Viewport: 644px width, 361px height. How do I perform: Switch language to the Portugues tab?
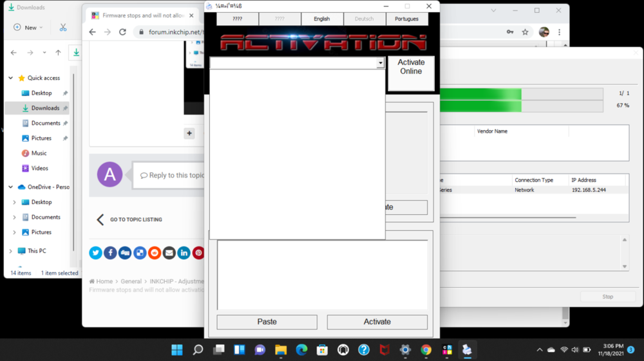pyautogui.click(x=406, y=19)
